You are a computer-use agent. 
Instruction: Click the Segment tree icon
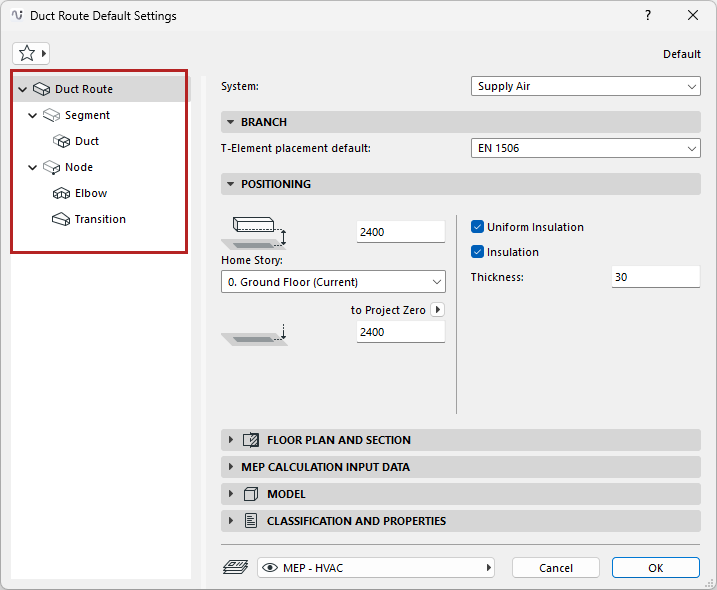pyautogui.click(x=51, y=115)
